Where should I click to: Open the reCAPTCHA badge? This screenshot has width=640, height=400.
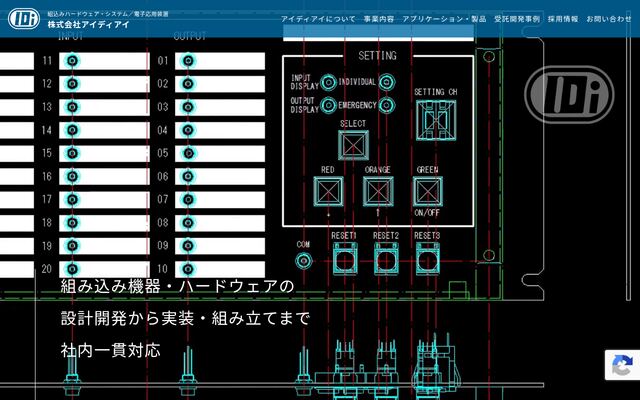point(622,365)
